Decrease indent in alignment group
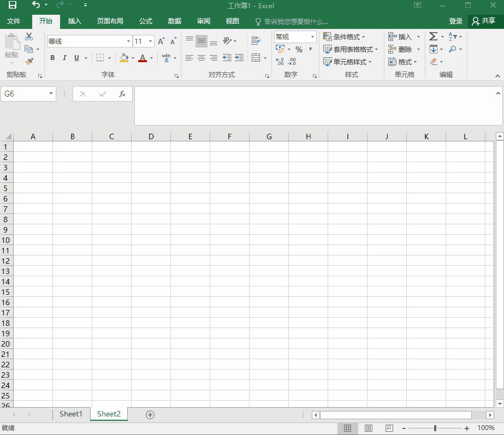The height and width of the screenshot is (435, 504). 227,58
